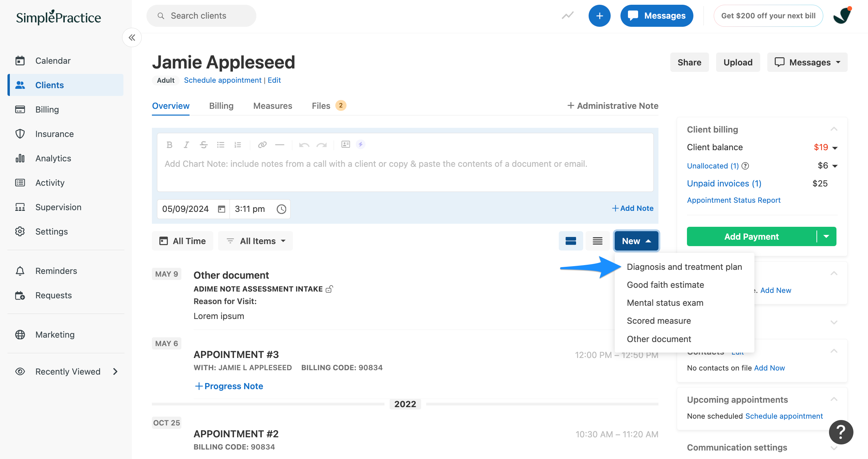
Task: Select Diagnosis and treatment plan option
Action: tap(684, 267)
